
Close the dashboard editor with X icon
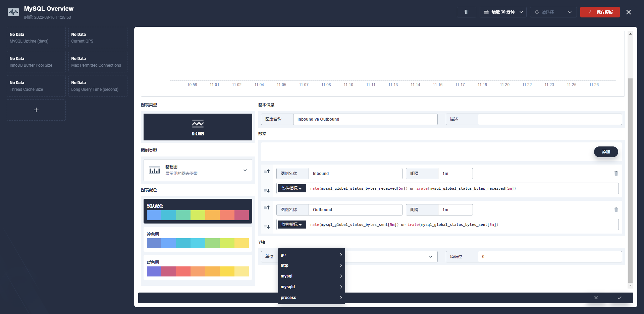tap(629, 12)
